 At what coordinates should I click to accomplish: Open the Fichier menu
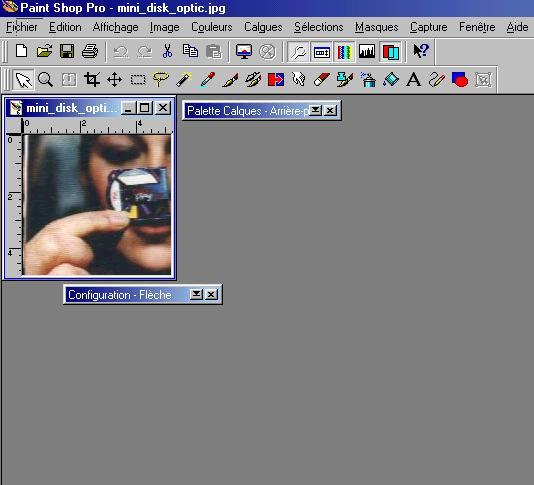click(21, 27)
